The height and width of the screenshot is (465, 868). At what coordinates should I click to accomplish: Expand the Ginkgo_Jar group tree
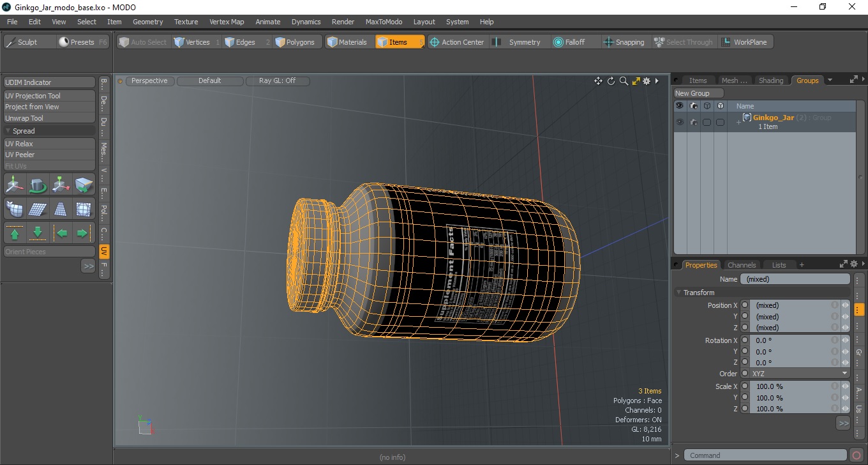pos(738,122)
